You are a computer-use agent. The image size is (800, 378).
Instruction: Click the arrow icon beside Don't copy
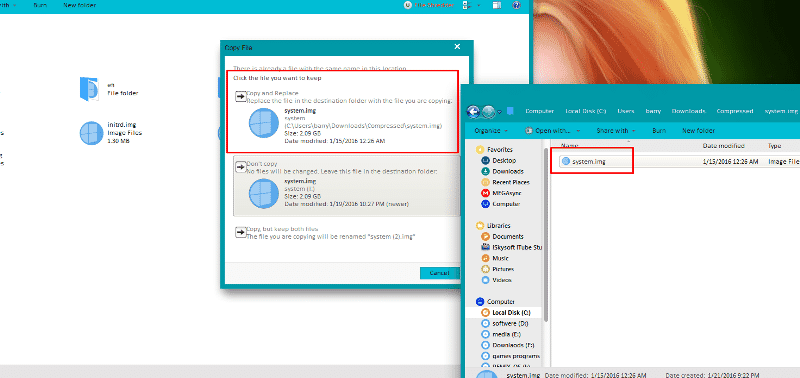(240, 166)
